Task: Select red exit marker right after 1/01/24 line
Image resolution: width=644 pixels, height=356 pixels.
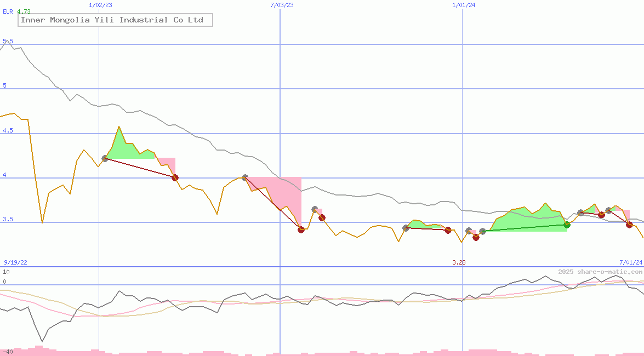Action: coord(476,237)
